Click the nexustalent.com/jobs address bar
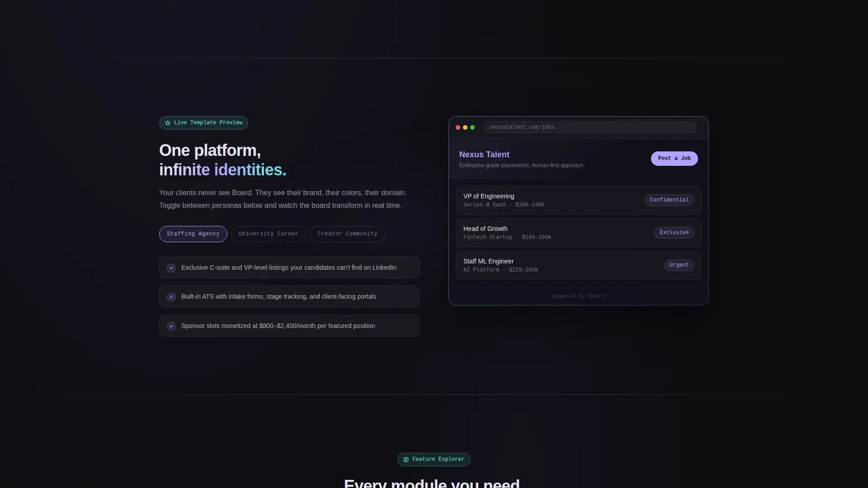 pos(590,127)
